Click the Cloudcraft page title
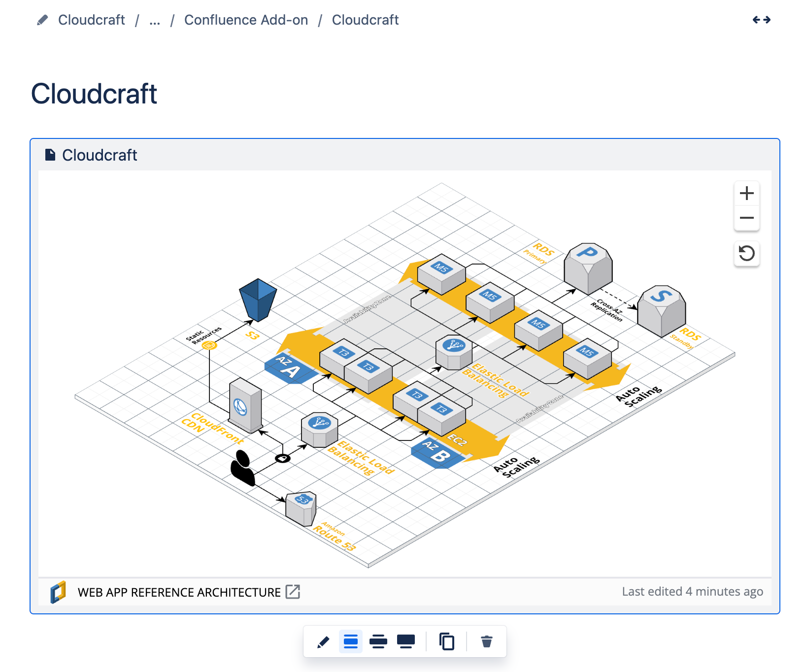Screen dimensions: 806x672 click(x=95, y=94)
